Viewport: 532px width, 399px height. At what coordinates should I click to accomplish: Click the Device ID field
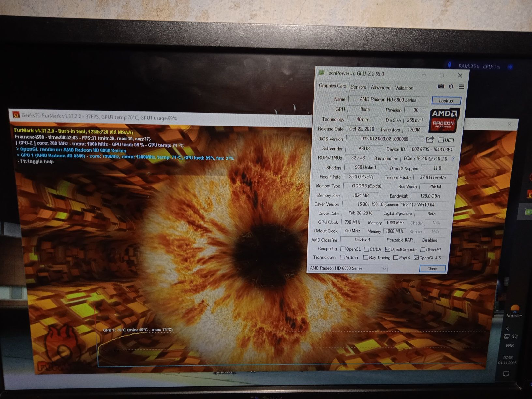431,149
